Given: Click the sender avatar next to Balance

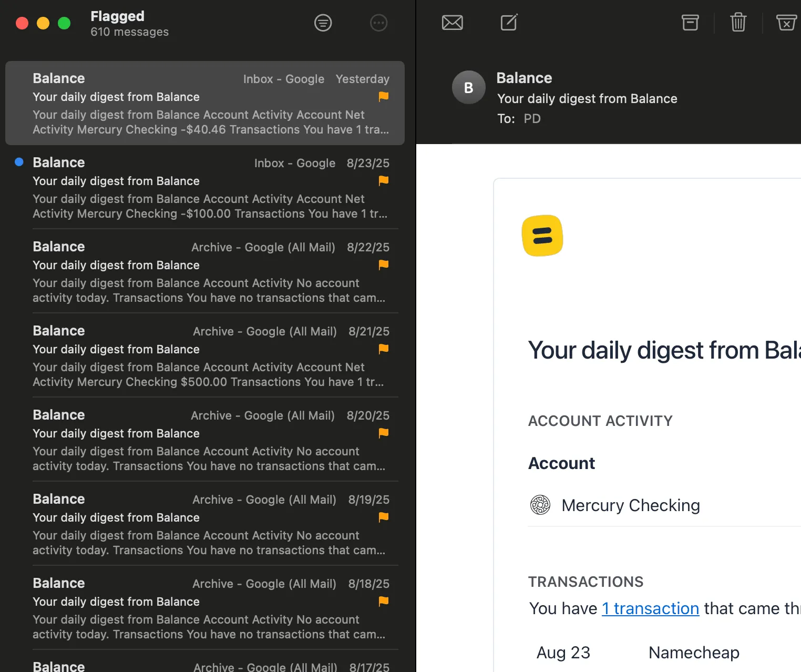Looking at the screenshot, I should click(x=468, y=87).
